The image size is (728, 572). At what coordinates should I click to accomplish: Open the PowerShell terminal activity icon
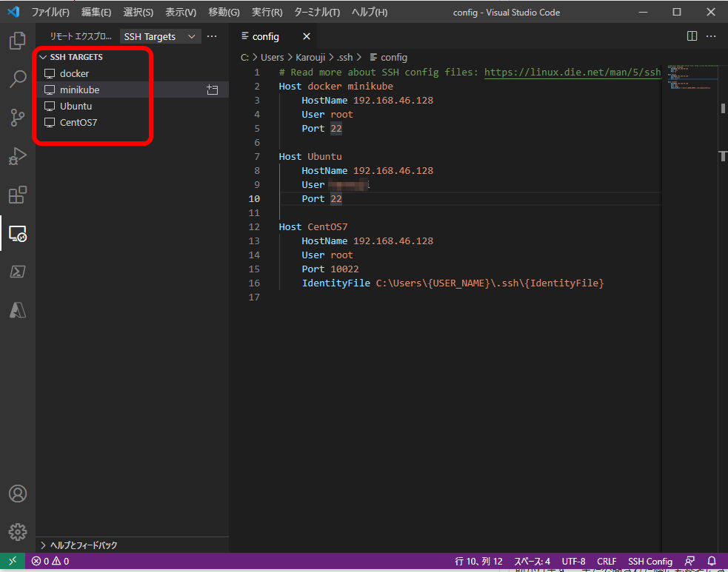pyautogui.click(x=18, y=272)
